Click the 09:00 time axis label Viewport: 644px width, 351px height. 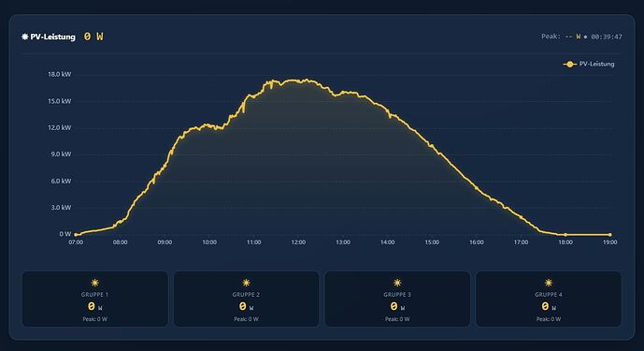[165, 242]
